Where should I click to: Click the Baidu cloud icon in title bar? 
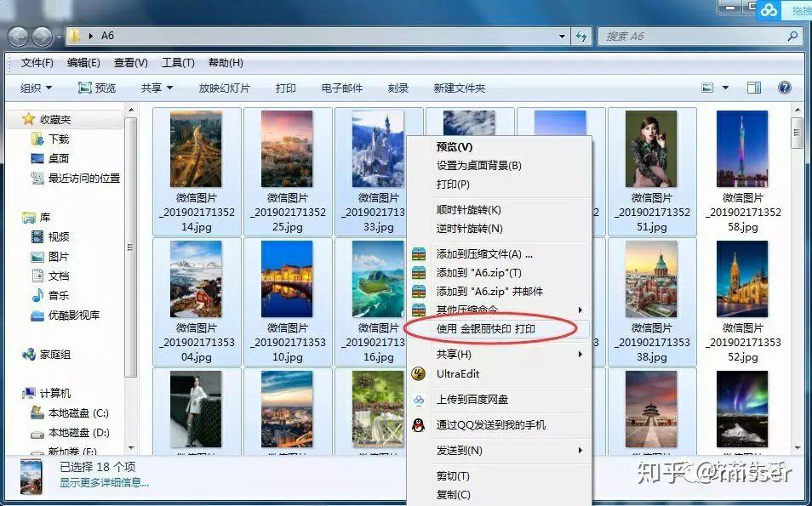[x=769, y=10]
